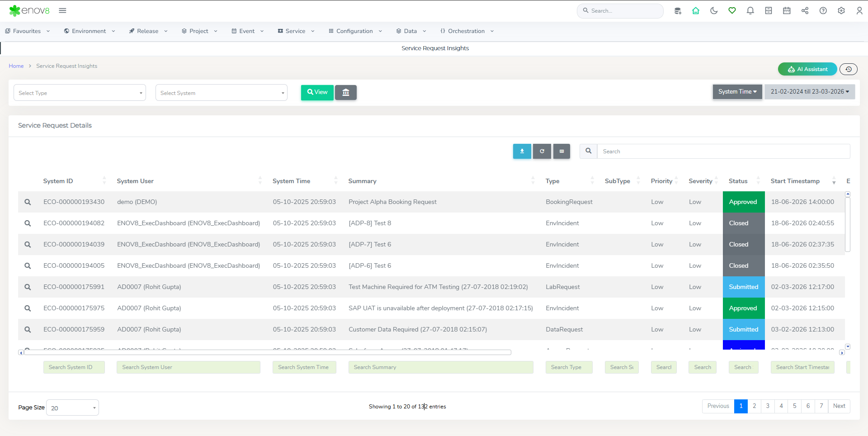Toggle the hamburger sidebar menu
Image resolution: width=868 pixels, height=436 pixels.
(62, 10)
